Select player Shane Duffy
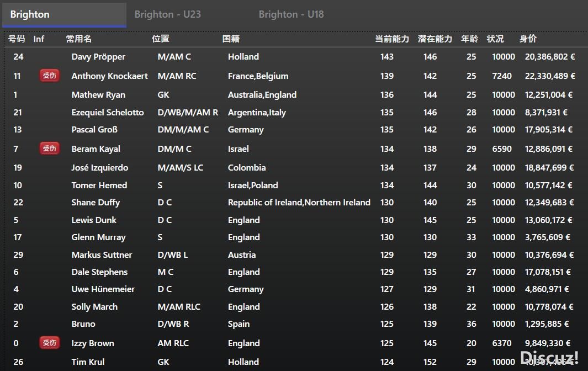Viewport: 588px width, 371px height. tap(96, 202)
